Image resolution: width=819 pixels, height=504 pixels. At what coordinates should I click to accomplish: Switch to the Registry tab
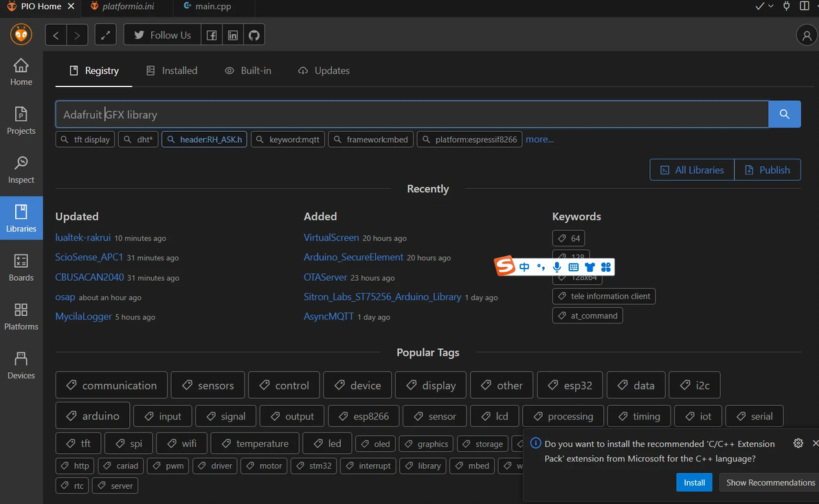pos(94,71)
